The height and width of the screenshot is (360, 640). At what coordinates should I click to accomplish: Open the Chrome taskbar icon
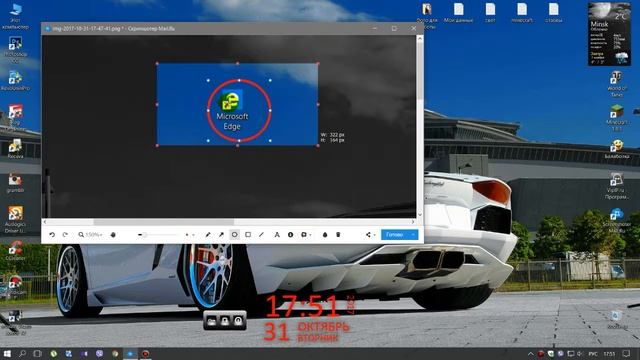pyautogui.click(x=115, y=353)
